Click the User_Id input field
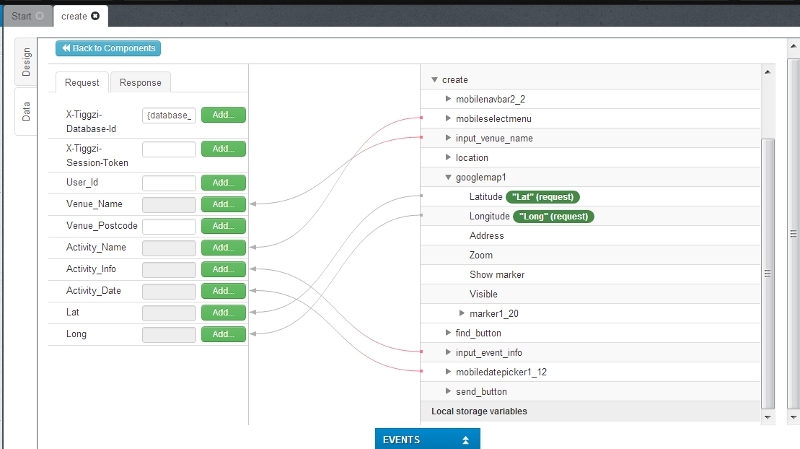 tap(168, 183)
